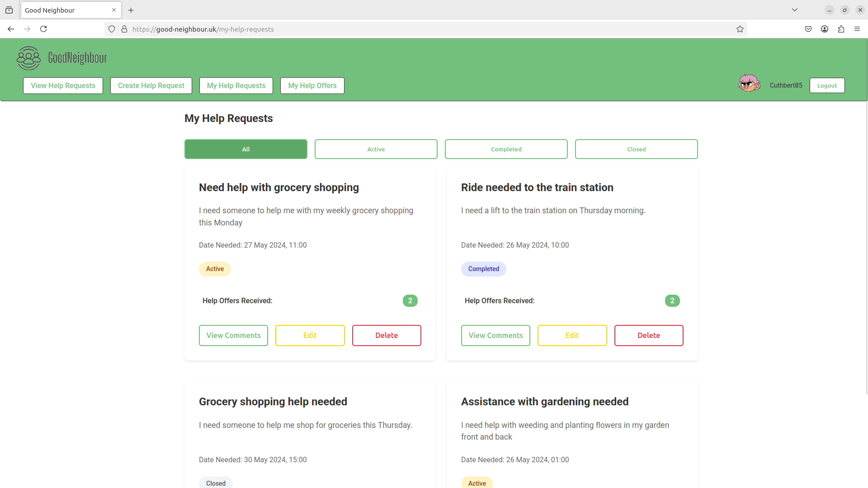Click the green help offers badge on train station ride
This screenshot has height=488, width=868.
672,300
